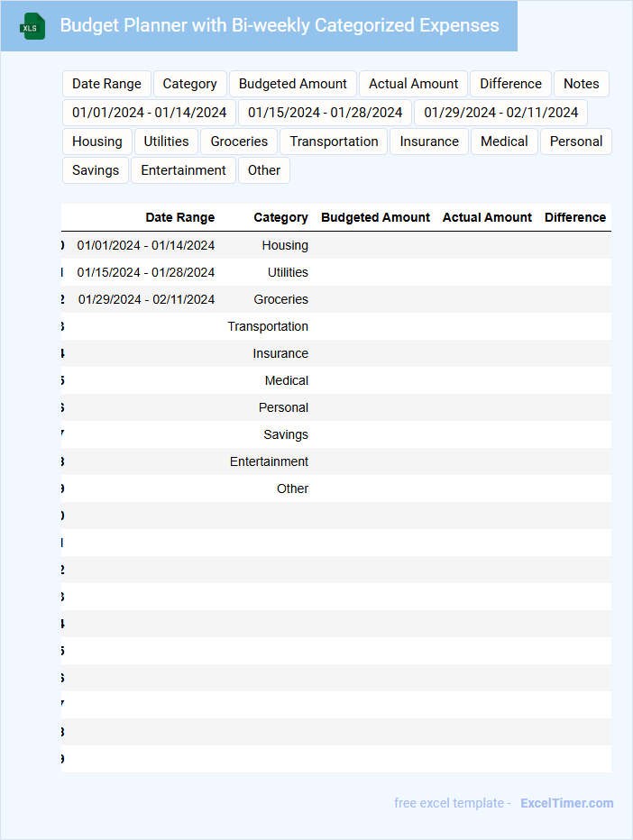633x840 pixels.
Task: Open the ExcelTimer.com link
Action: pos(566,803)
